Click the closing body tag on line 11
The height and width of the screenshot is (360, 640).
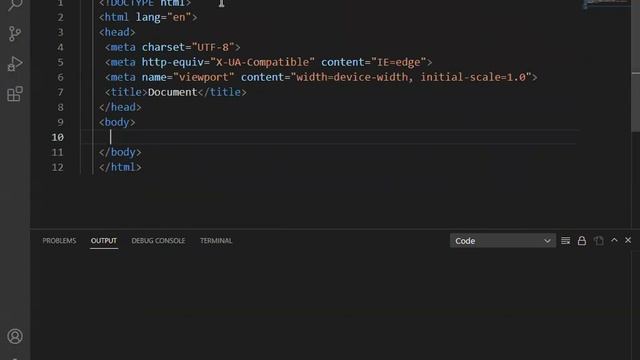pyautogui.click(x=120, y=152)
